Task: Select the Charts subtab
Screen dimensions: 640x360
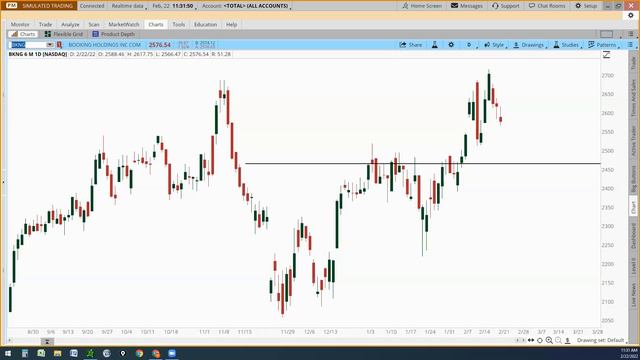Action: click(23, 34)
